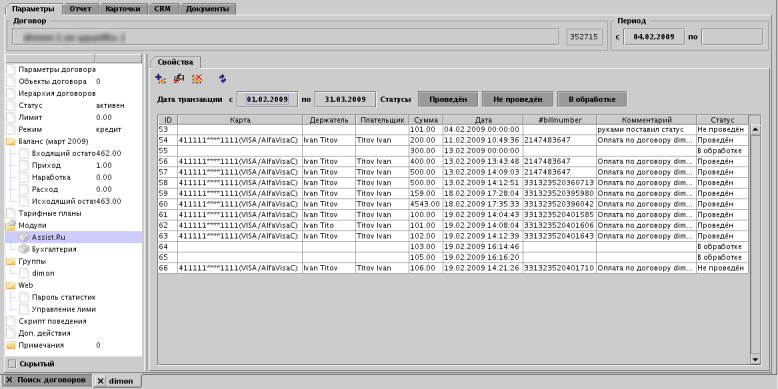Click the transaction end date field 31.03.2009
778x389 pixels.
pyautogui.click(x=345, y=99)
